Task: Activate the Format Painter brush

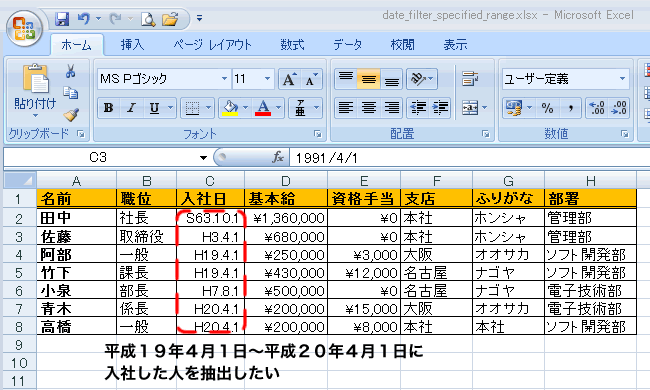Action: coord(71,115)
